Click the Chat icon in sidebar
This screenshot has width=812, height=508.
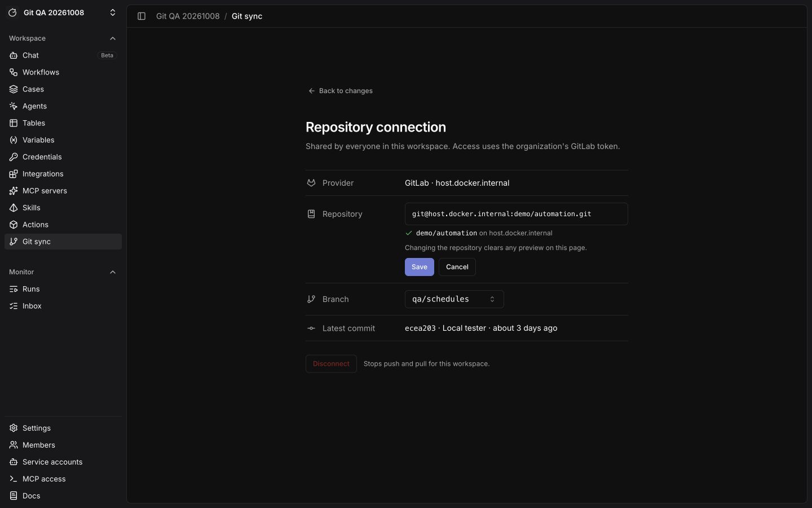point(14,55)
